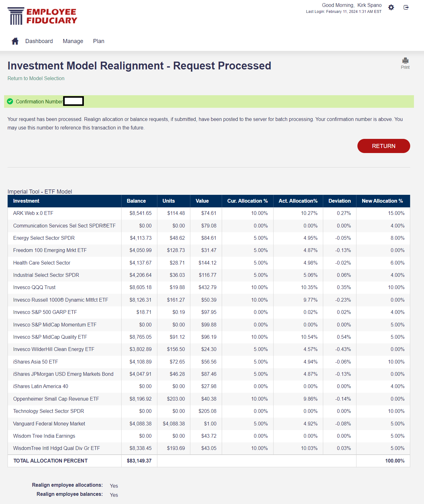Image resolution: width=424 pixels, height=504 pixels.
Task: Log out using the exit icon
Action: point(406,7)
